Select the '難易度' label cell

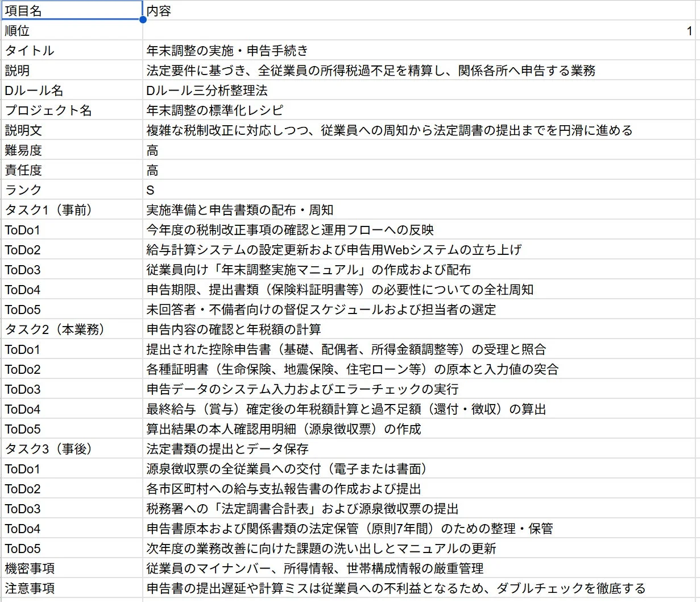(x=71, y=150)
